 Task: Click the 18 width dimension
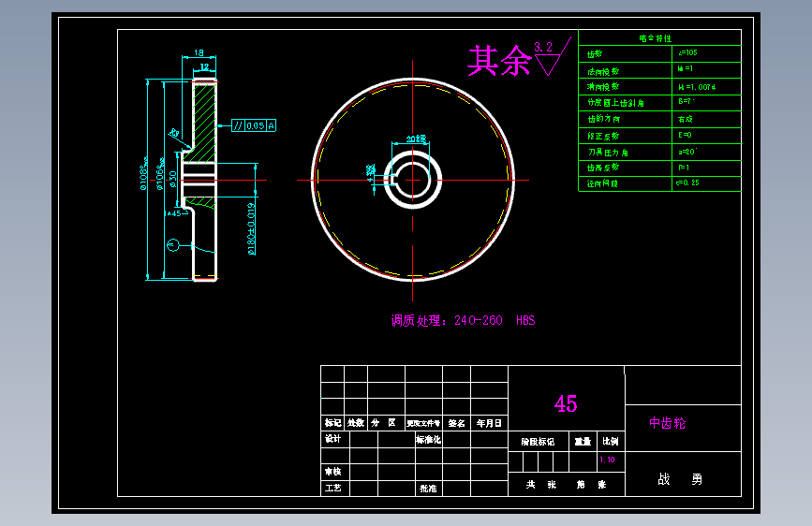[199, 52]
